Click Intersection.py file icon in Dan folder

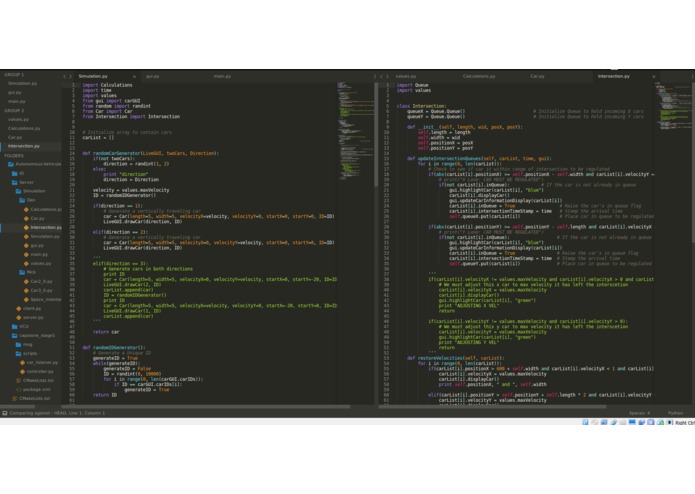pyautogui.click(x=26, y=227)
